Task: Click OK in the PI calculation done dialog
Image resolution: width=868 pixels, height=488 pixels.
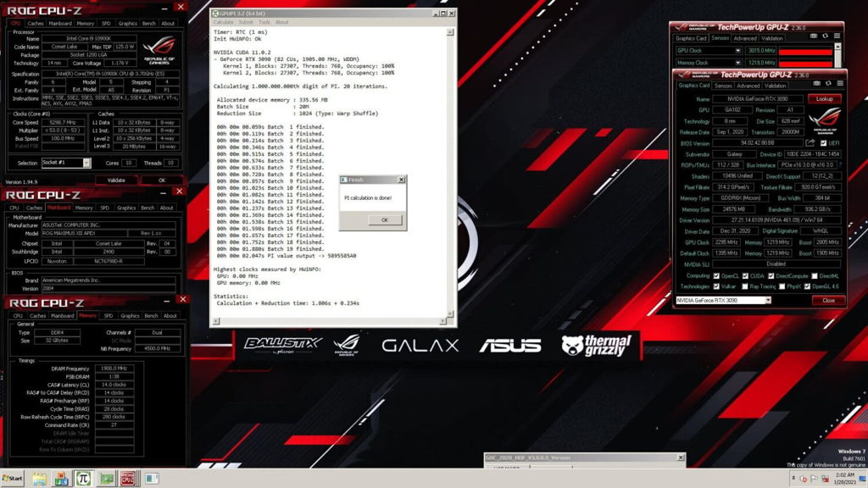Action: (x=385, y=220)
